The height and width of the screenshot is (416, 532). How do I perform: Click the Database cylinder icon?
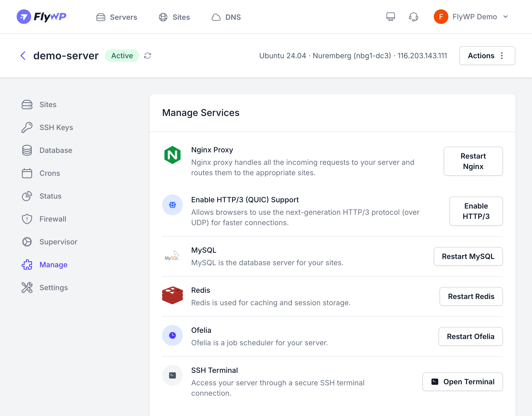click(27, 150)
